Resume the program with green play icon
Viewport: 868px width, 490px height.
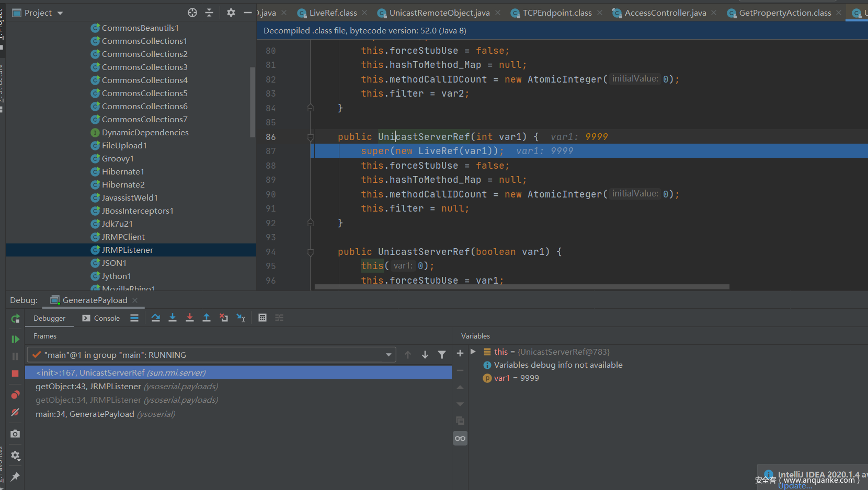[x=15, y=339]
